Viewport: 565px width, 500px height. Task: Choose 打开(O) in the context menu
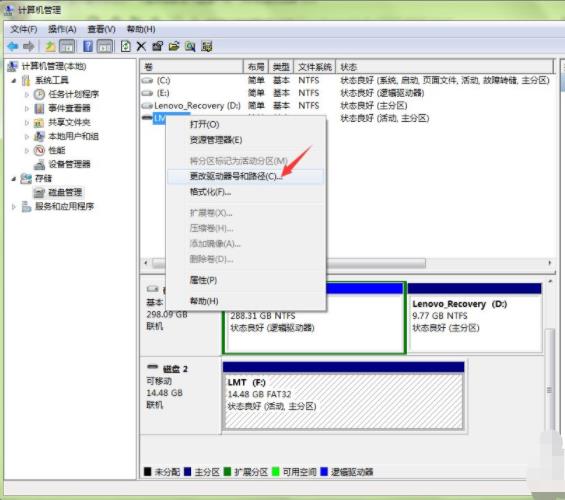coord(246,125)
